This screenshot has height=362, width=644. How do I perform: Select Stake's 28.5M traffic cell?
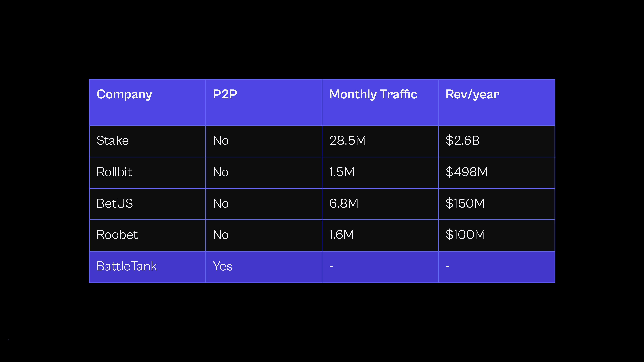click(348, 141)
